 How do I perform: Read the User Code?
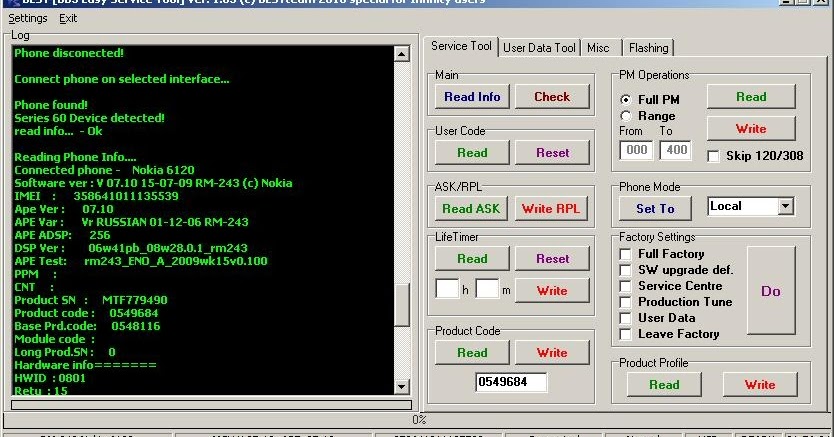(x=472, y=153)
